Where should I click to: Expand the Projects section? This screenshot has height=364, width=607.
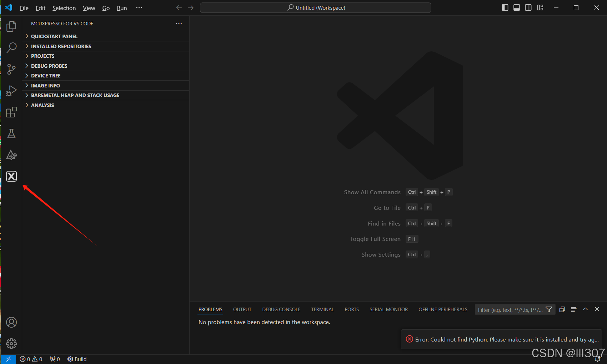pyautogui.click(x=106, y=56)
